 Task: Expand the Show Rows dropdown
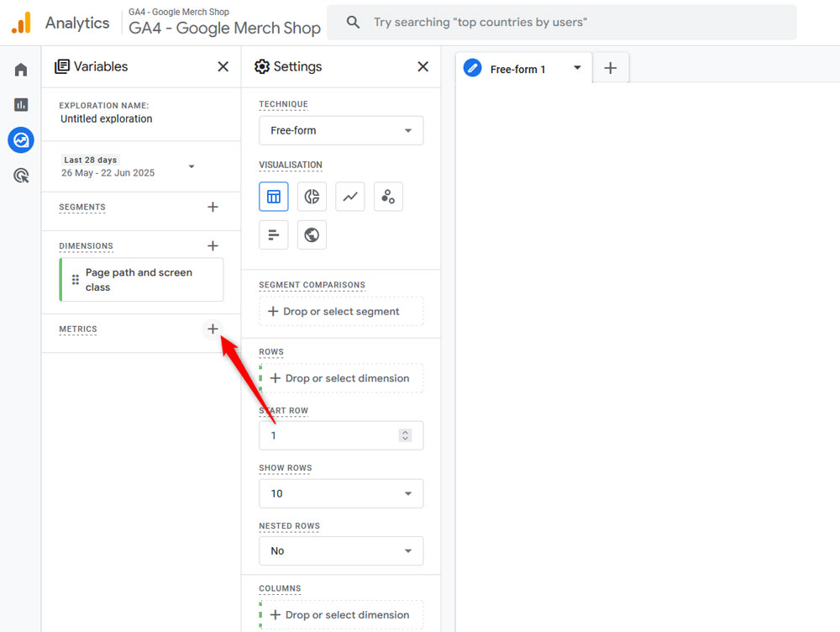[340, 493]
